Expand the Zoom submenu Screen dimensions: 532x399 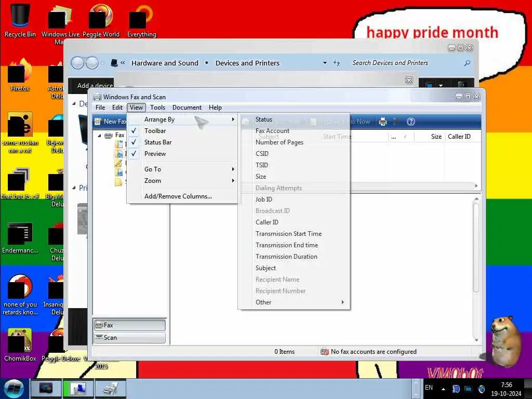(x=182, y=180)
